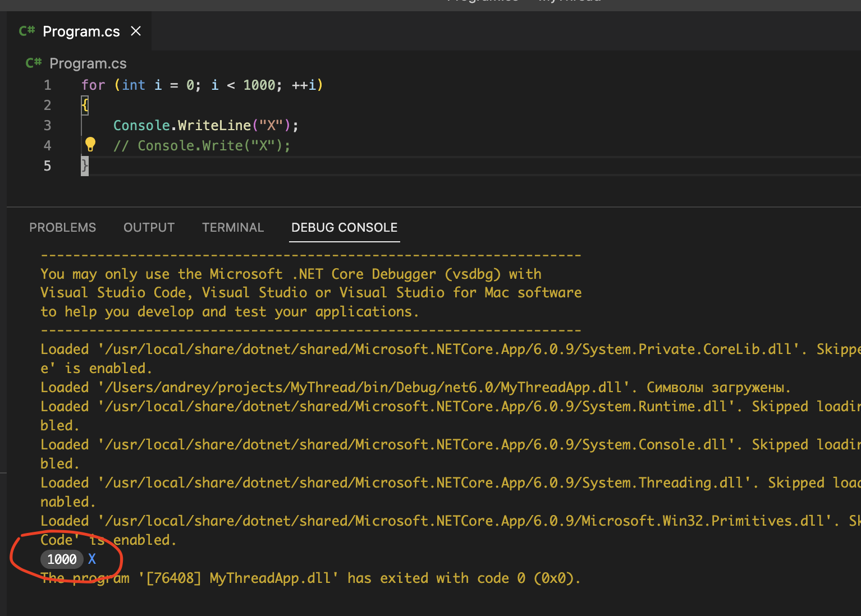861x616 pixels.
Task: Click the program exited with code 0 line
Action: pyautogui.click(x=310, y=578)
